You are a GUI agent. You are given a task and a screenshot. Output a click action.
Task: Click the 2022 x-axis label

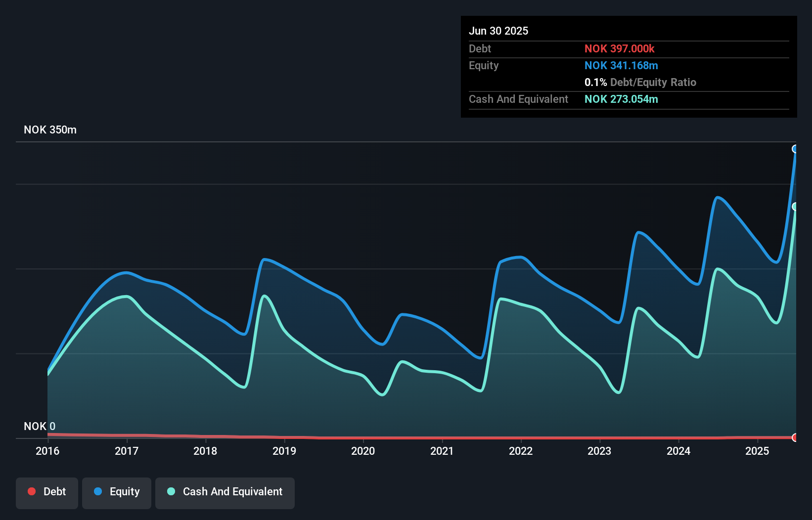pyautogui.click(x=521, y=451)
